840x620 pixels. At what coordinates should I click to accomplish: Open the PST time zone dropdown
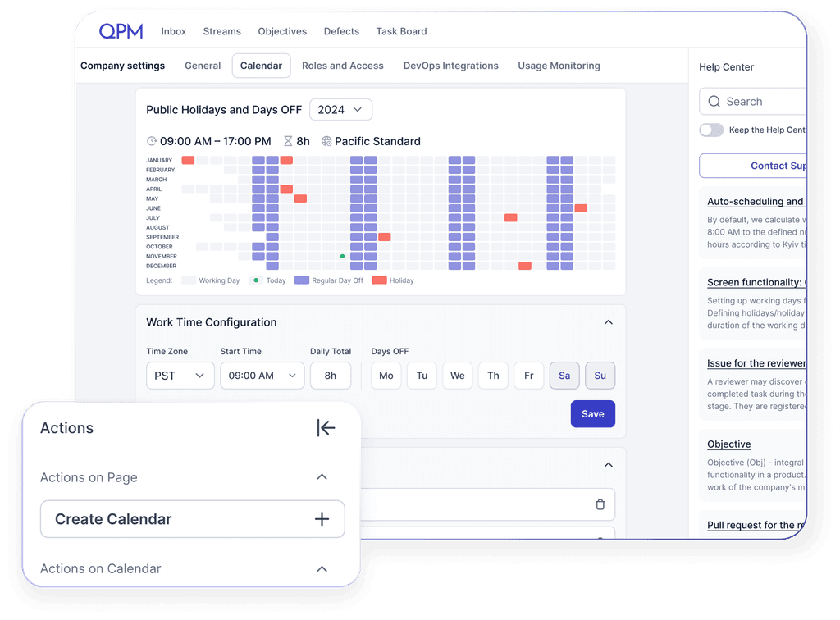pos(180,376)
